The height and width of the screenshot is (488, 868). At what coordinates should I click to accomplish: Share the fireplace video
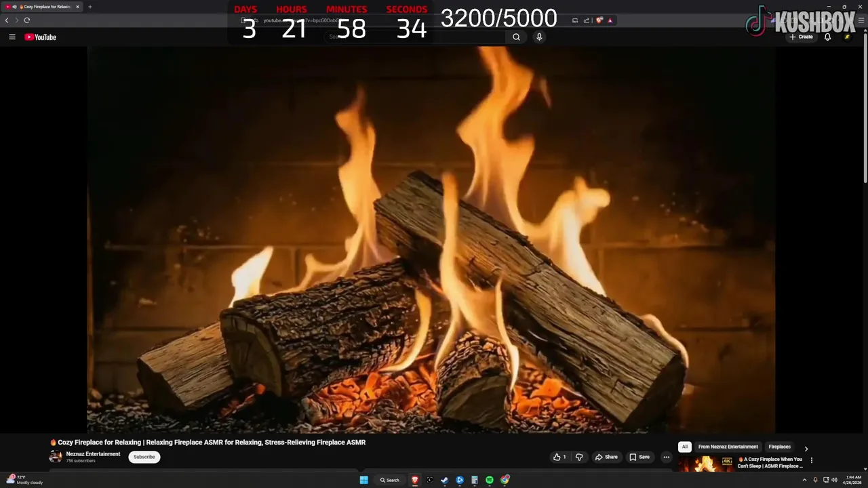[606, 457]
